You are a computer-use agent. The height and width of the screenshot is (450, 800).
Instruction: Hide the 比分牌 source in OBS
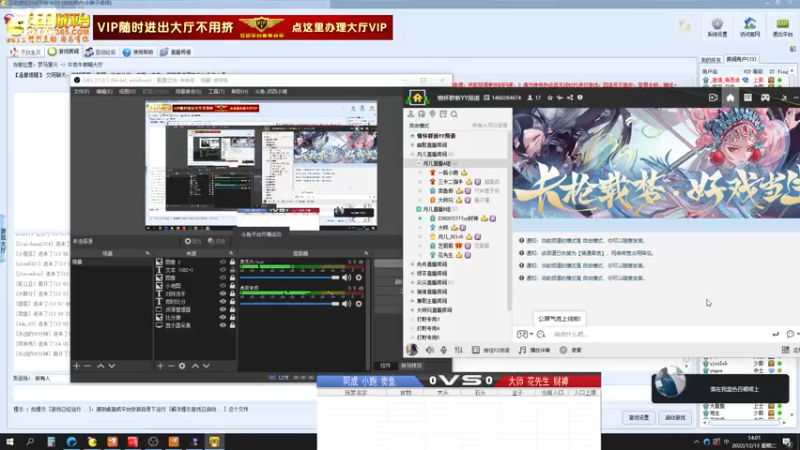(x=222, y=317)
